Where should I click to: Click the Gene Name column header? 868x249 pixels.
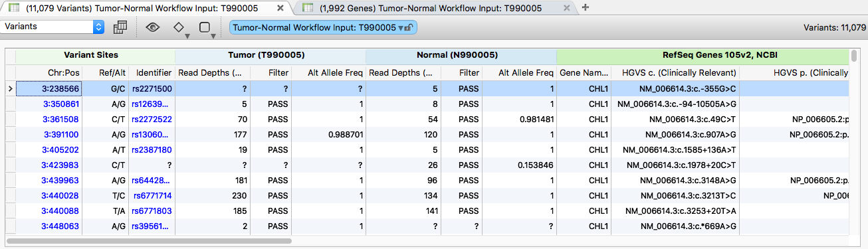click(584, 72)
